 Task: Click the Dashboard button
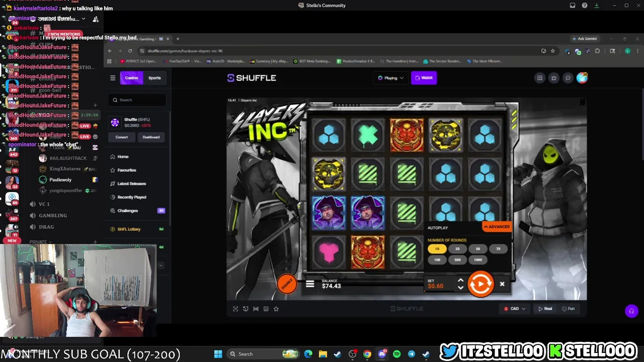[x=151, y=137]
